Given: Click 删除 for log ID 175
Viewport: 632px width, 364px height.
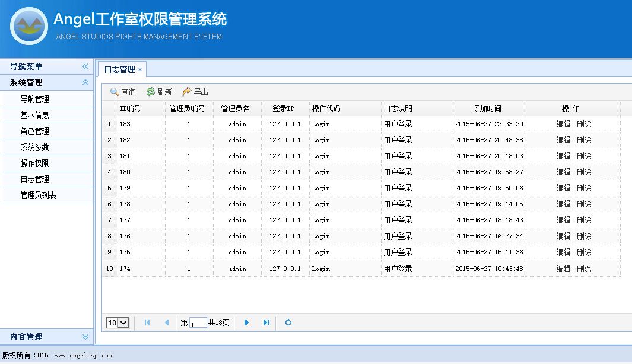Looking at the screenshot, I should click(584, 252).
